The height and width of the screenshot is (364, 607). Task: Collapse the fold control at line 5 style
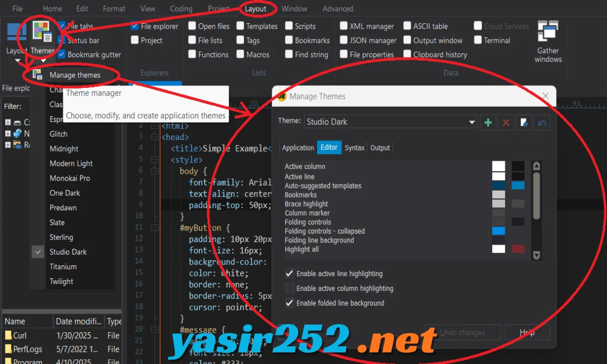coord(155,160)
